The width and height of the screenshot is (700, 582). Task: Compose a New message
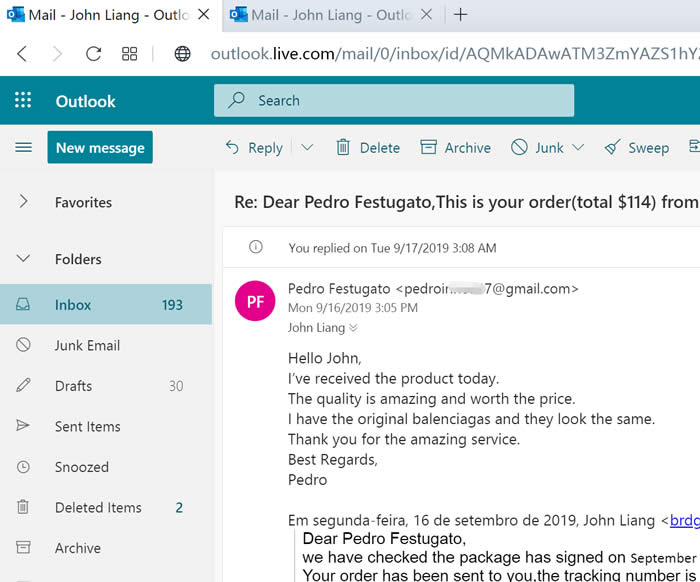click(100, 148)
